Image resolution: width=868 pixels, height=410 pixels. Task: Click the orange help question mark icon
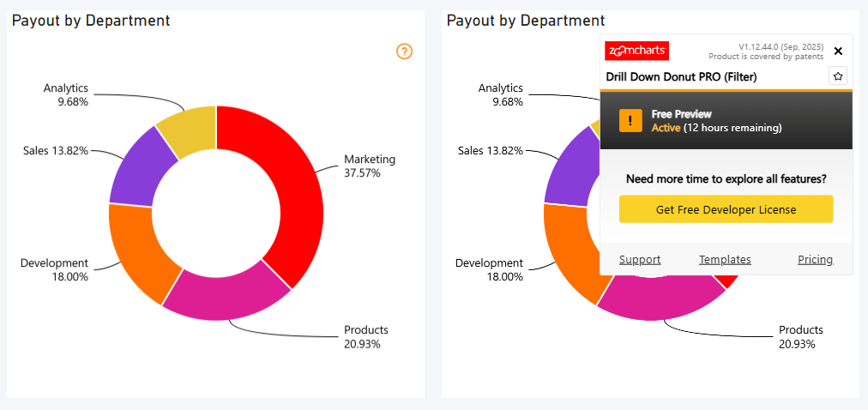[x=405, y=51]
